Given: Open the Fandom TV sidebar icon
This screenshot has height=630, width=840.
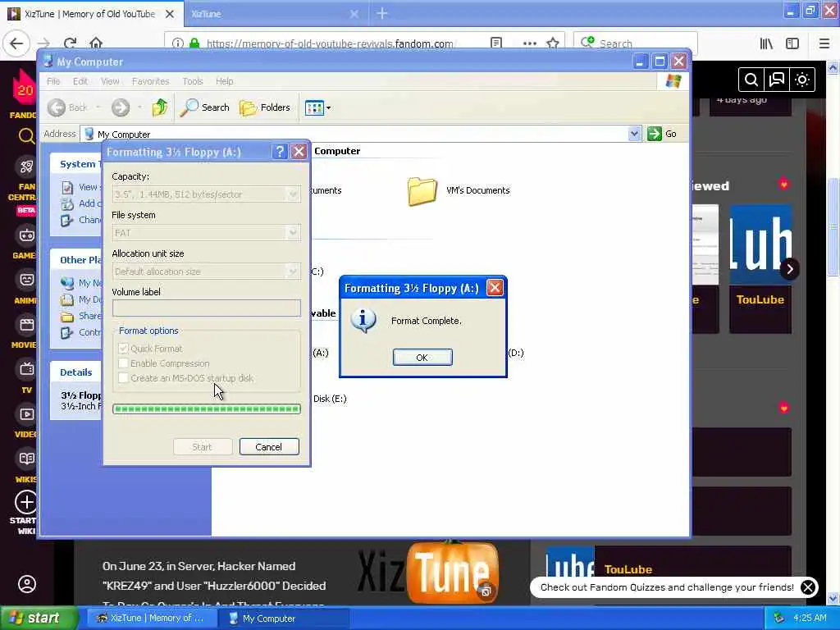Looking at the screenshot, I should click(26, 369).
